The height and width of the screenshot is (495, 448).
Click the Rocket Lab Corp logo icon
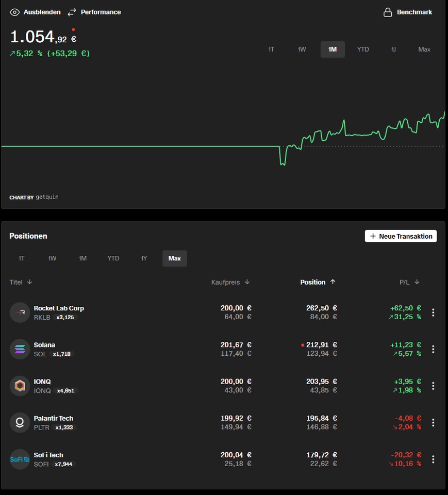pos(20,312)
